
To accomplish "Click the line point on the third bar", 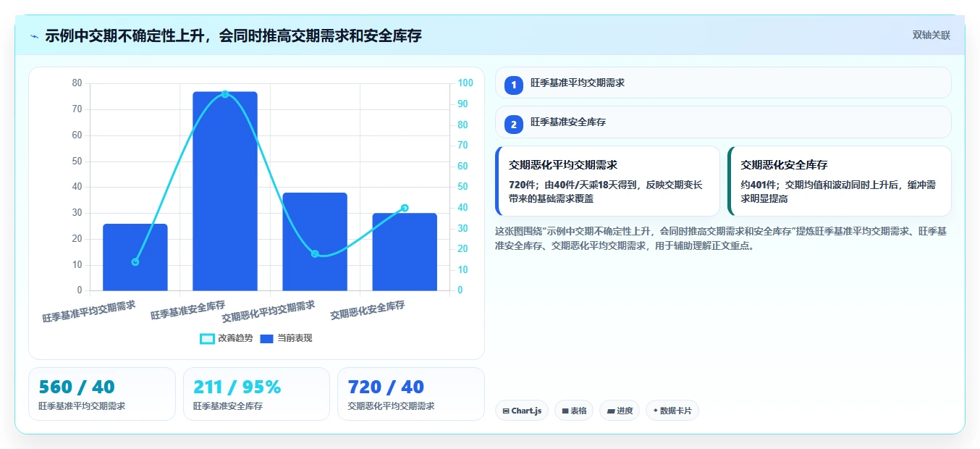I will [315, 253].
